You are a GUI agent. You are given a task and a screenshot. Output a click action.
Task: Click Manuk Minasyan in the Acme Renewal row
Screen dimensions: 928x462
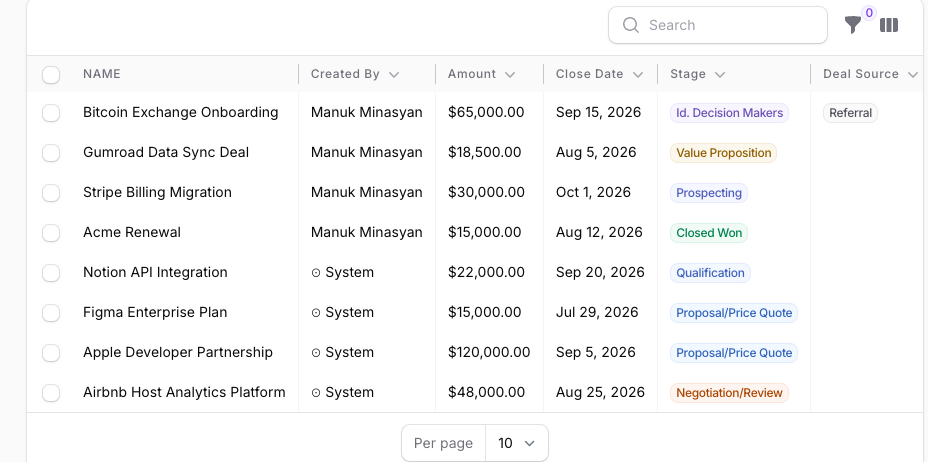[367, 232]
